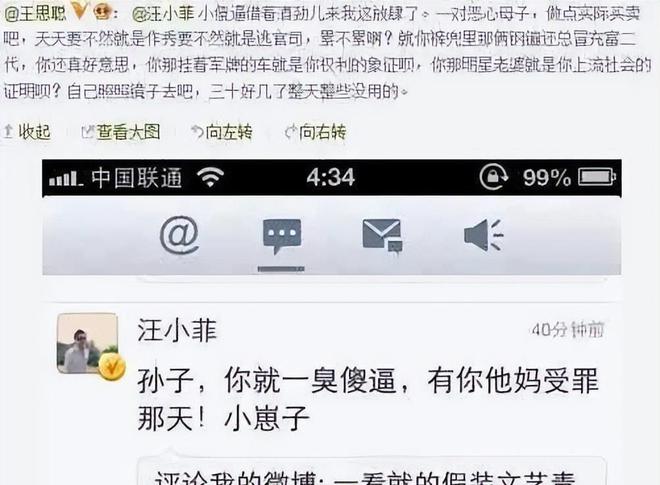Tap the 40分钟前 timestamp
This screenshot has height=485, width=660.
click(568, 330)
